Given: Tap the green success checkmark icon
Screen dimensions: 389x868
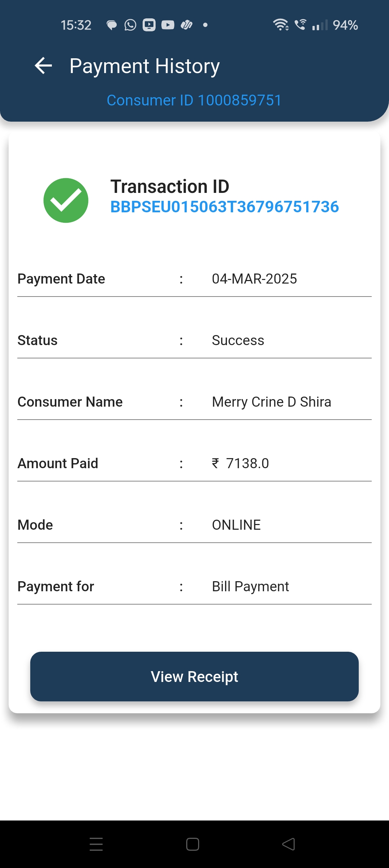Looking at the screenshot, I should (x=66, y=200).
